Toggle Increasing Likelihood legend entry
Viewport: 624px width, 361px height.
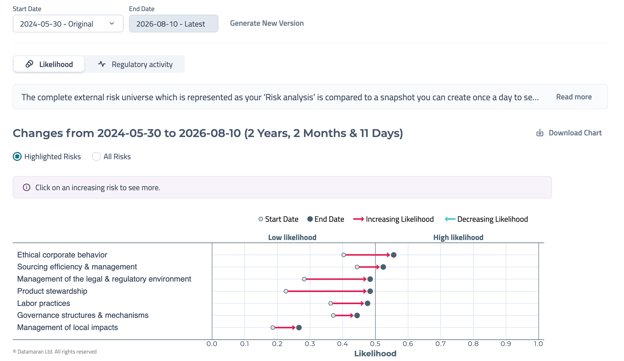[393, 219]
